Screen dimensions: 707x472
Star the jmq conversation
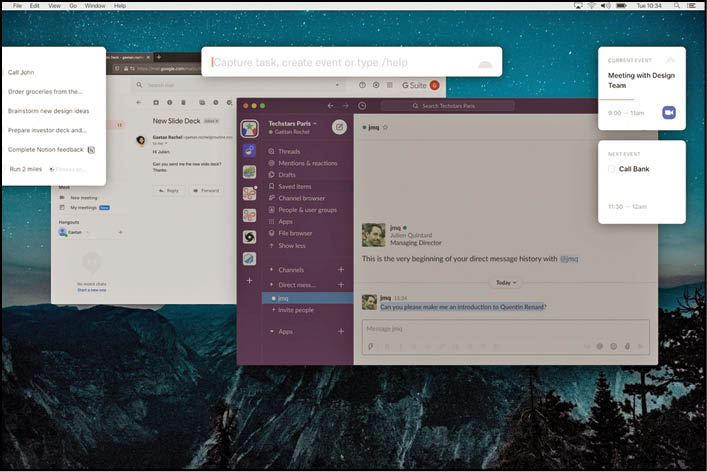[x=385, y=127]
